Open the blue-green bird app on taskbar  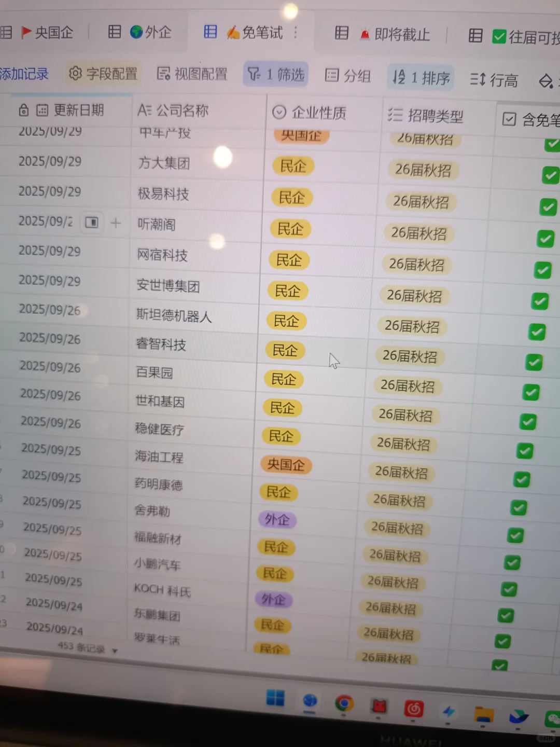518,717
